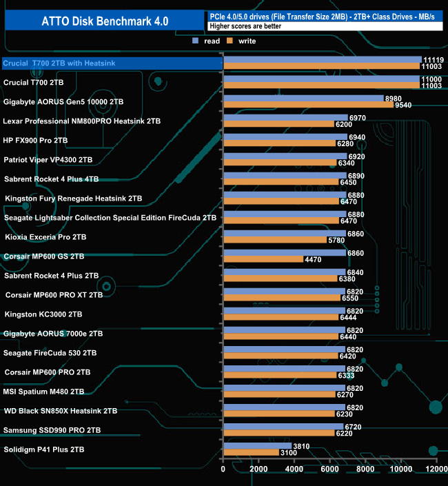The width and height of the screenshot is (448, 486).
Task: Click the Patriot Viper VP4300 2TB label
Action: (48, 160)
